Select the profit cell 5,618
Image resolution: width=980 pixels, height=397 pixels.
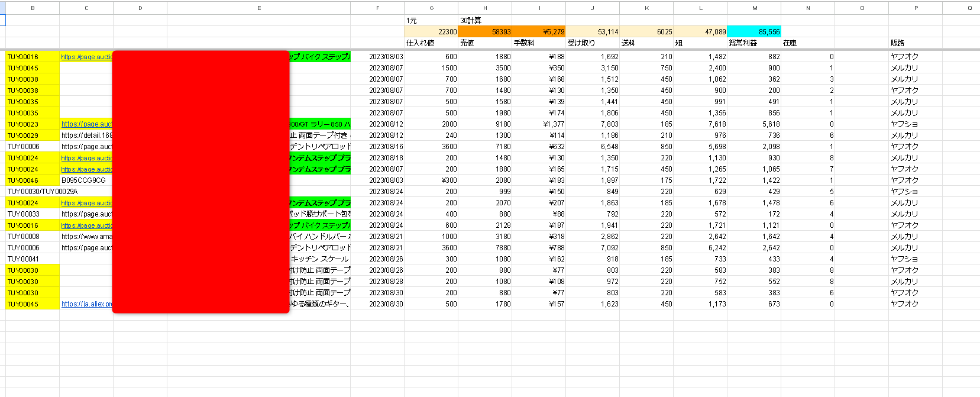754,124
